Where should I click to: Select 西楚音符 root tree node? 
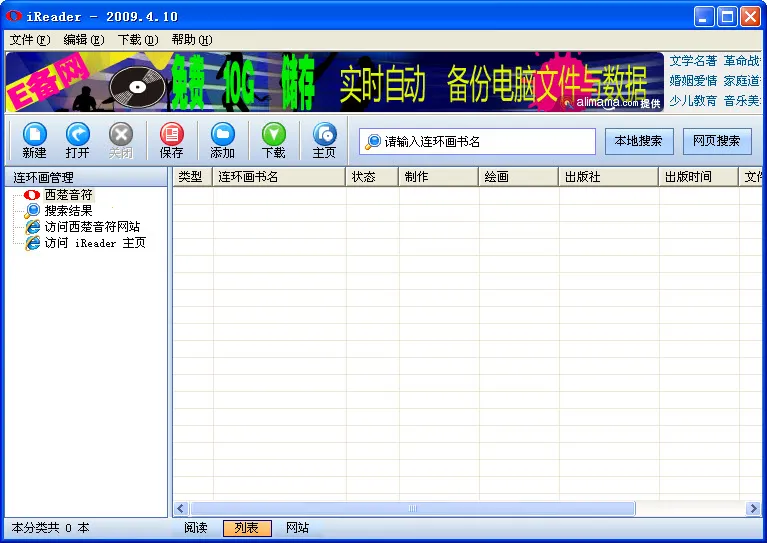(68, 195)
